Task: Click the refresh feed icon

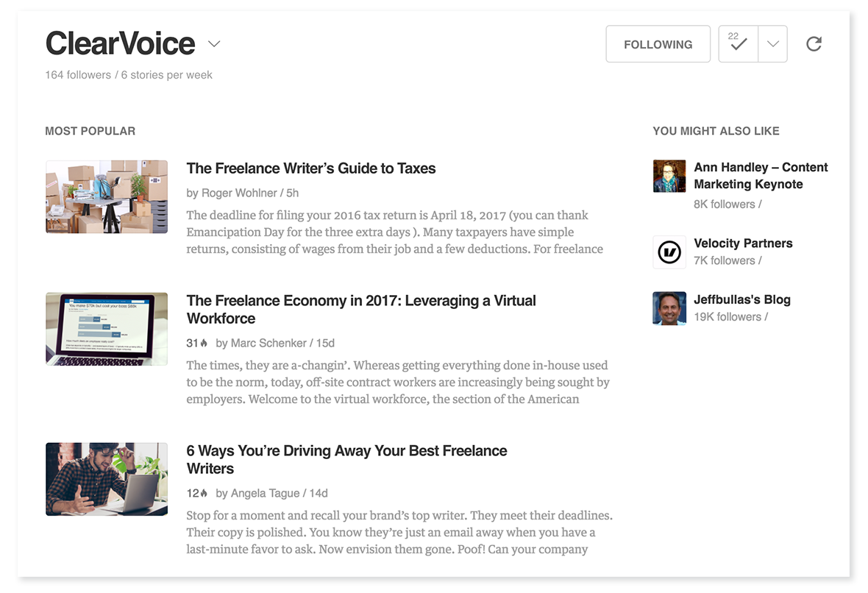Action: (x=814, y=43)
